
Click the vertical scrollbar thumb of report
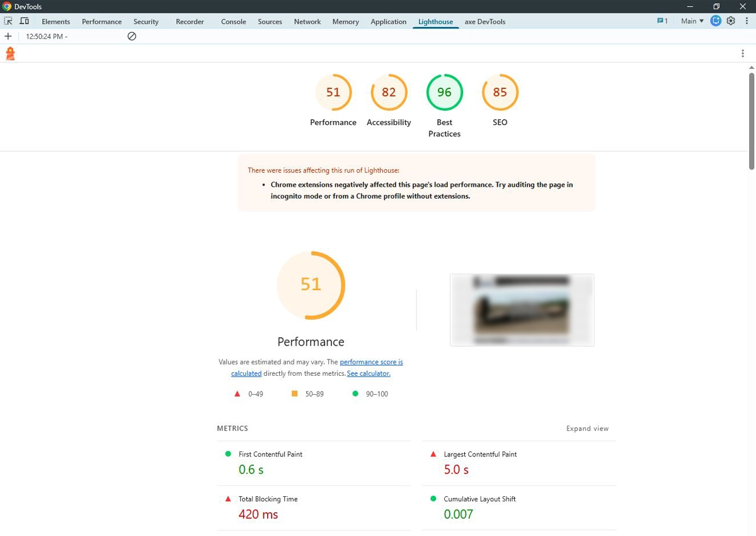click(752, 120)
